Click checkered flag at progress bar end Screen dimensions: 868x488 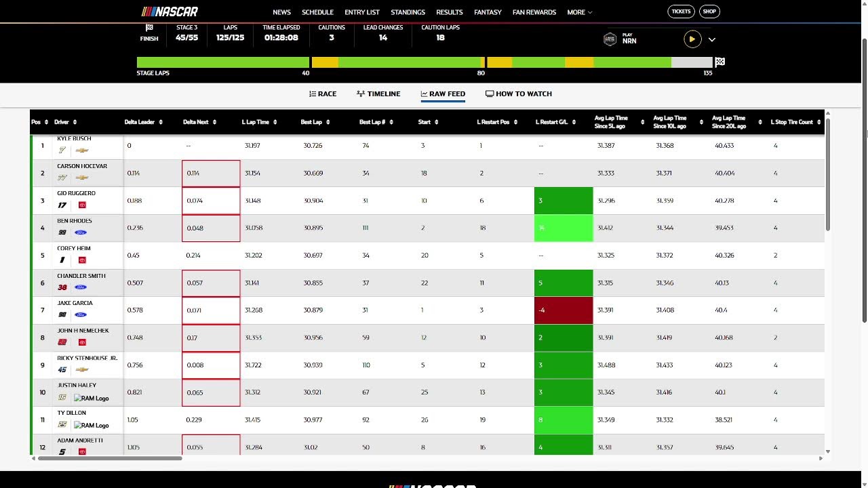click(719, 62)
